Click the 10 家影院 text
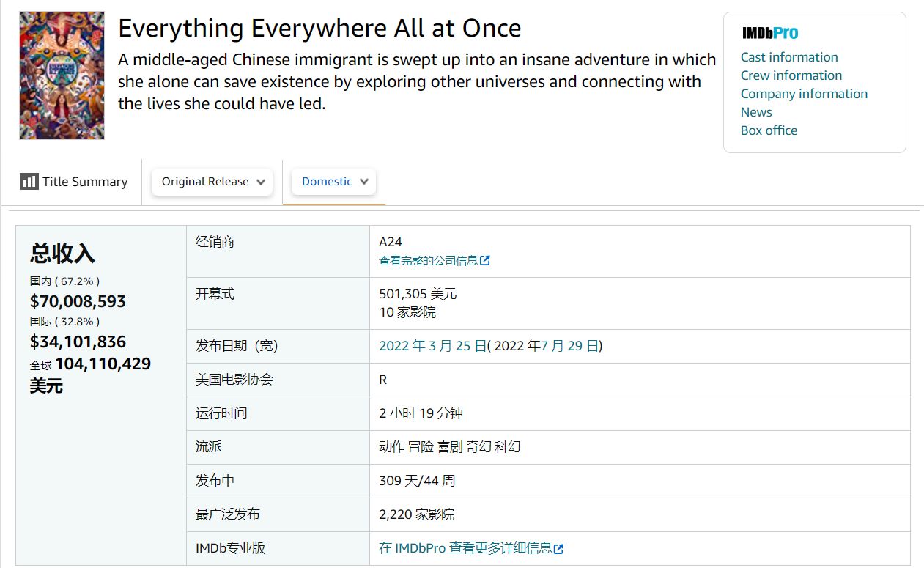The height and width of the screenshot is (568, 924). [407, 312]
